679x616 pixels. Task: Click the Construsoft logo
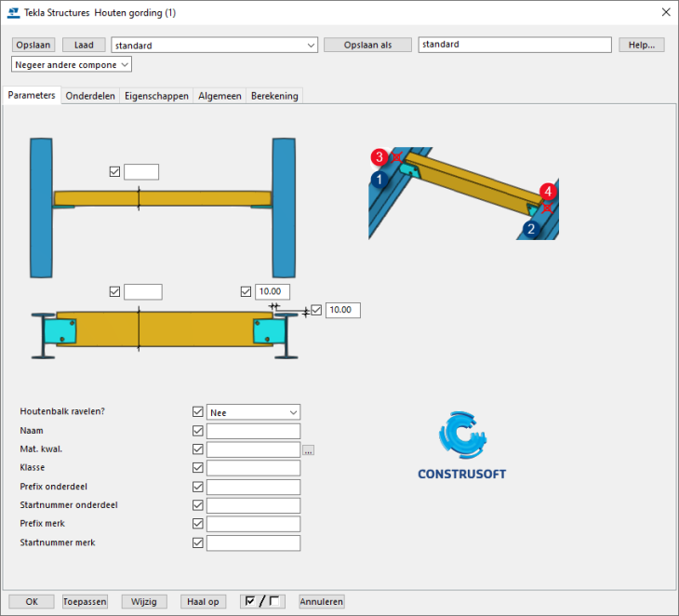(462, 447)
